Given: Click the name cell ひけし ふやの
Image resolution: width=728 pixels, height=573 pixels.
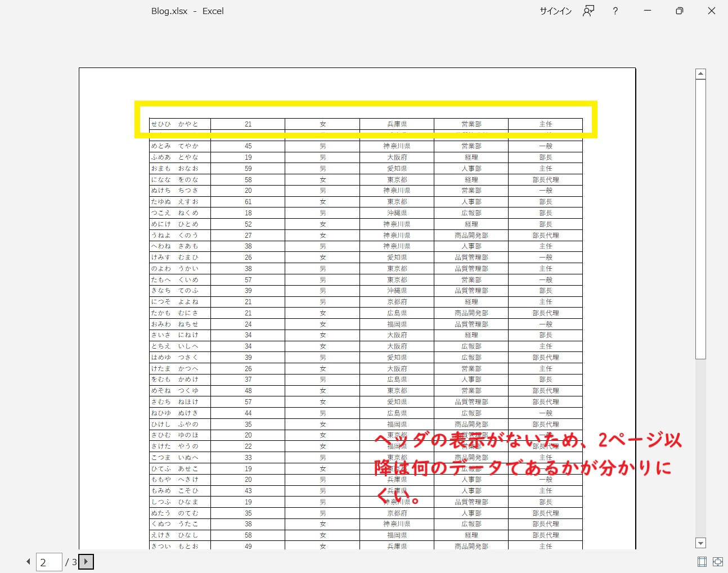Looking at the screenshot, I should (180, 425).
